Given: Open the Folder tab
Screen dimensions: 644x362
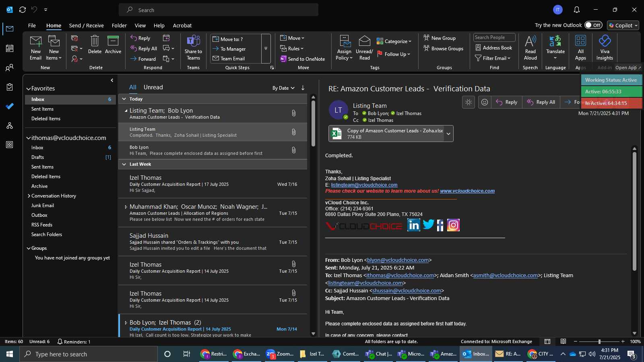Looking at the screenshot, I should pyautogui.click(x=119, y=25).
